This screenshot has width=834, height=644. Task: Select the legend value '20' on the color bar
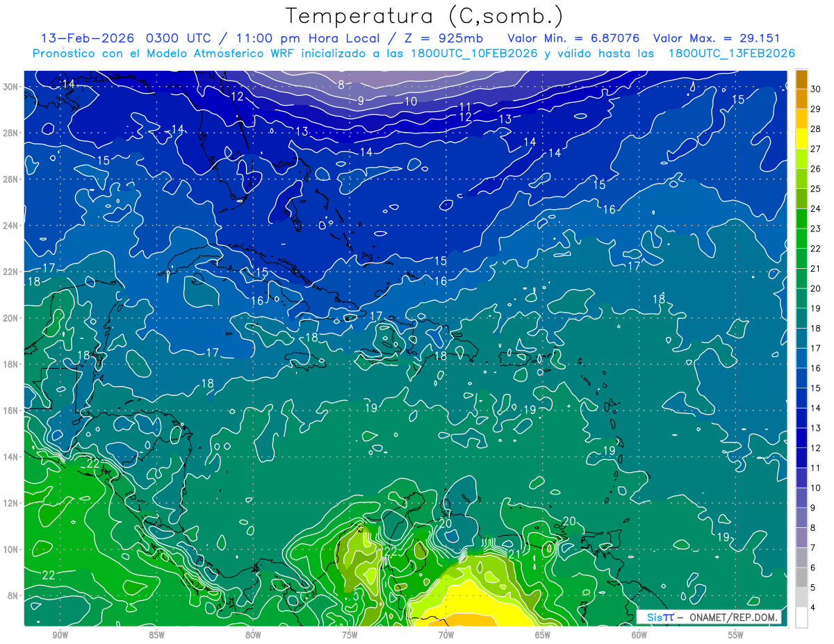815,288
